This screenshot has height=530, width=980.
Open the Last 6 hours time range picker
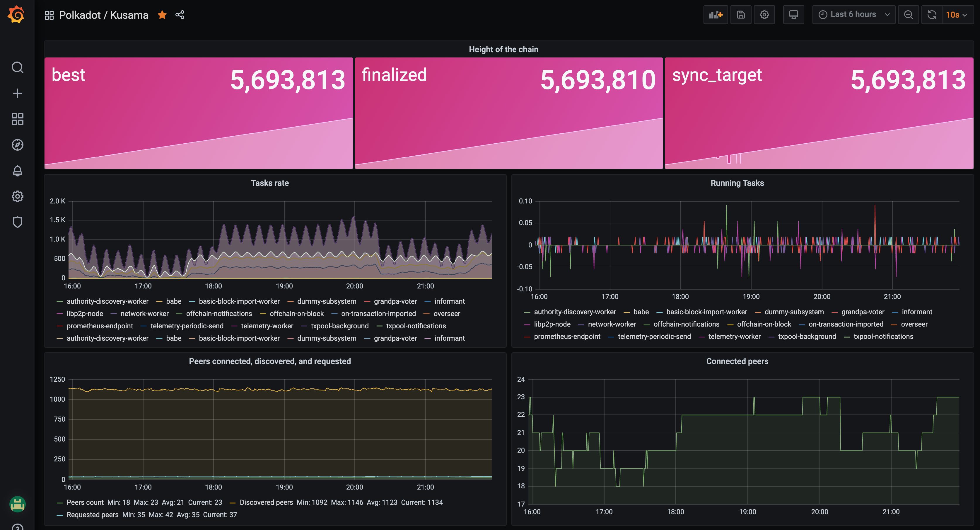click(x=853, y=15)
